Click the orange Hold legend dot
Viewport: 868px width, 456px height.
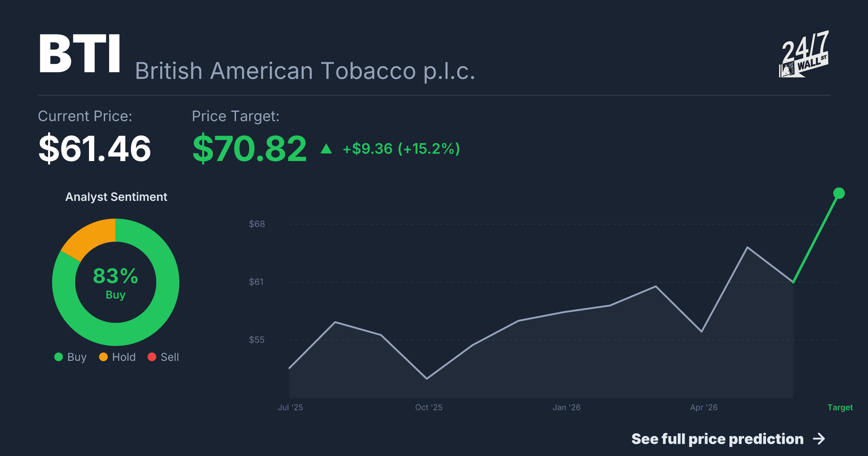(103, 357)
